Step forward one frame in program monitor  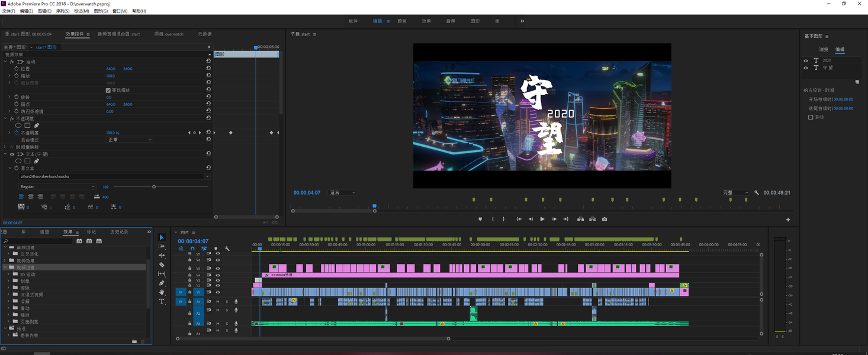point(554,219)
